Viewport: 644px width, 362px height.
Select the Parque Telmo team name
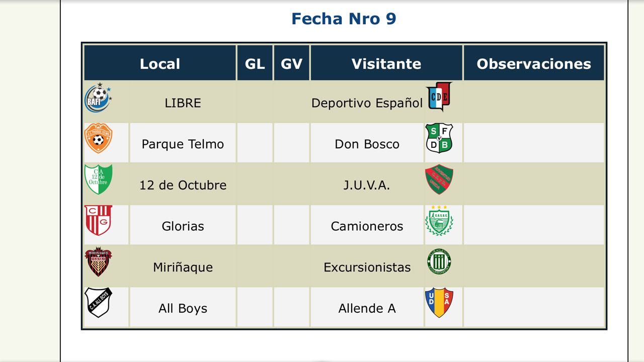coord(183,144)
